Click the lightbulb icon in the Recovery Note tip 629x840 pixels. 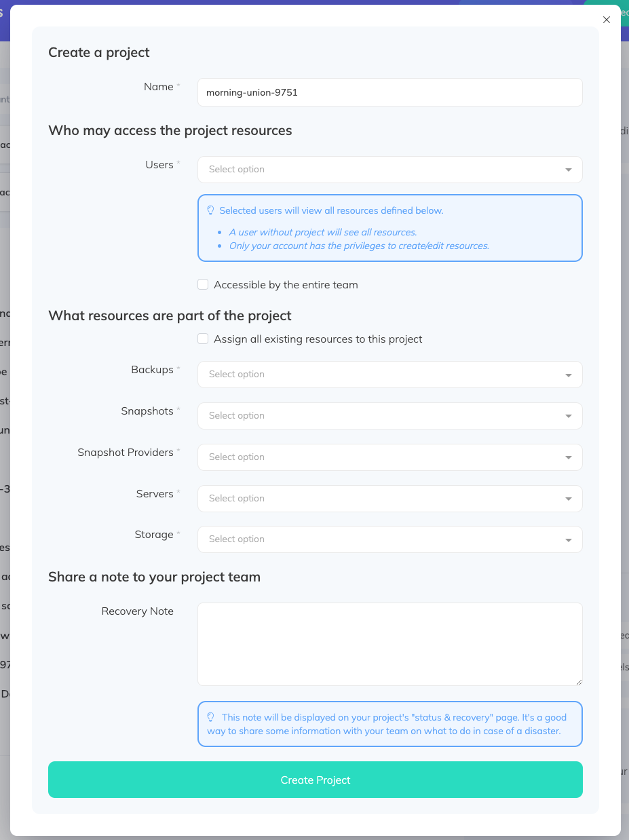[210, 717]
